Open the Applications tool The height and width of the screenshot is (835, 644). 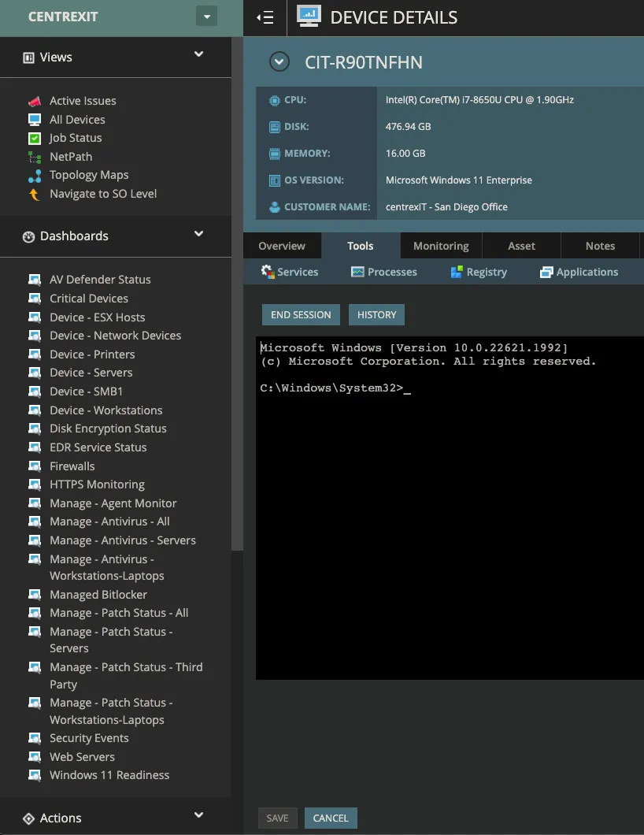click(579, 272)
